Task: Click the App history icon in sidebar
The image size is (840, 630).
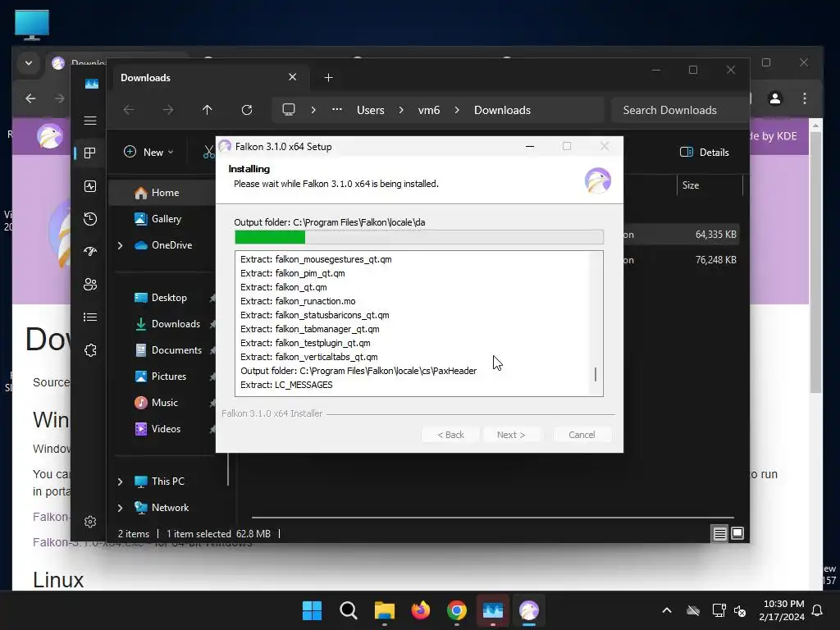Action: (x=90, y=218)
